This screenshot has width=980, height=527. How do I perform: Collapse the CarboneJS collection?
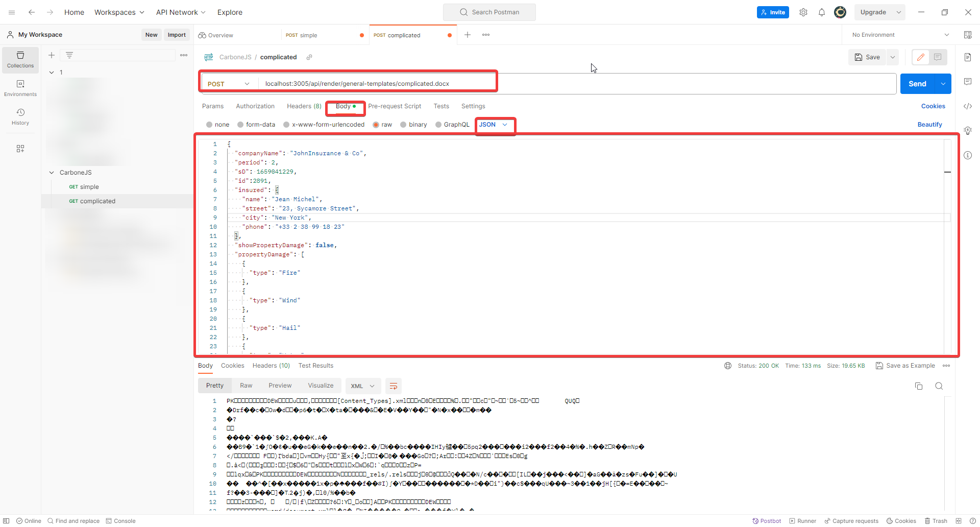pos(52,173)
